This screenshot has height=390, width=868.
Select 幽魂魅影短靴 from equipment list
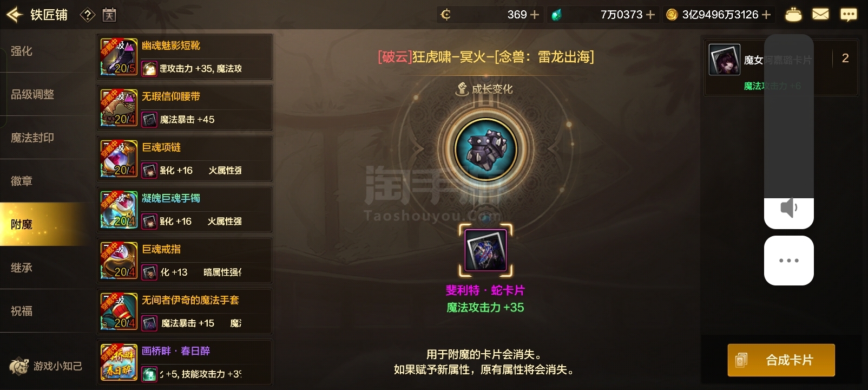185,56
